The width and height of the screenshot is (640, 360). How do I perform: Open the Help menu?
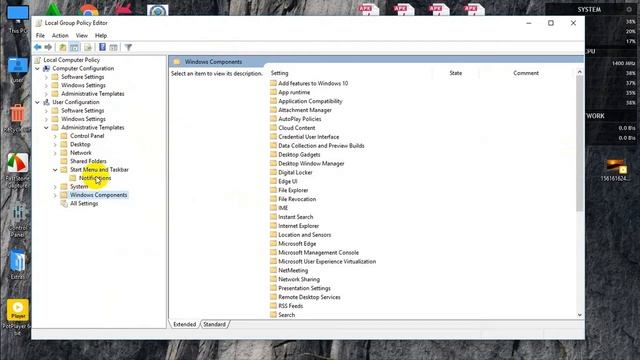[101, 36]
